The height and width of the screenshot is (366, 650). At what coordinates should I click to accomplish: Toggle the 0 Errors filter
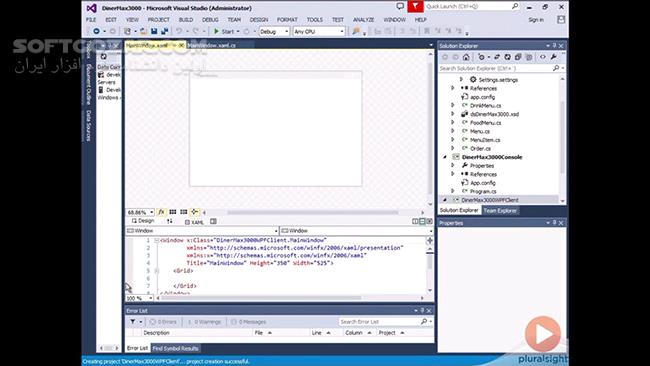coord(163,322)
